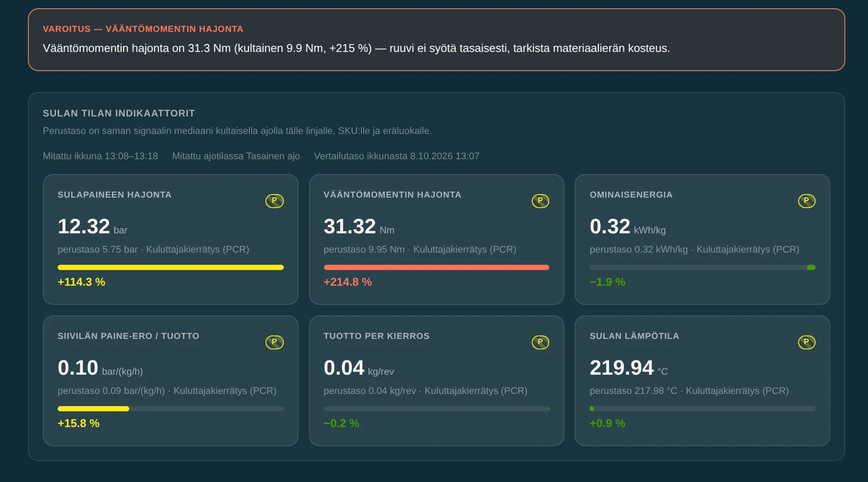Click the 'Sulan lämpötila' card title
Screen dimensions: 868x482
634,336
